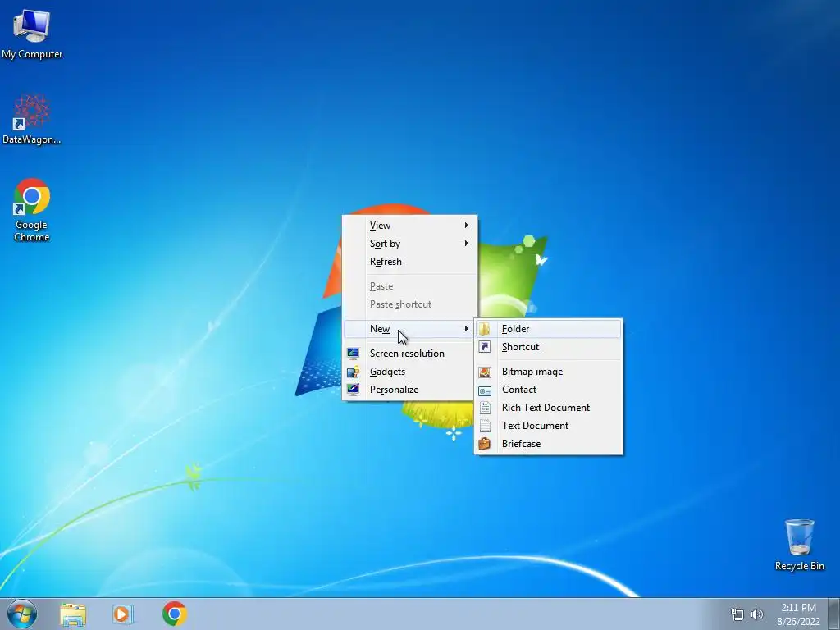Create a new Briefcase
The image size is (840, 630).
(x=549, y=444)
